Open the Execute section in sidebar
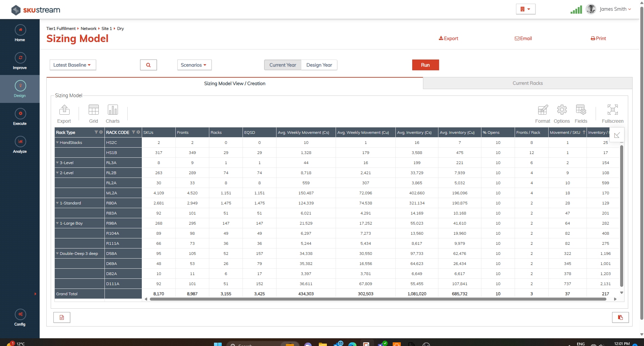The width and height of the screenshot is (644, 346). [20, 117]
